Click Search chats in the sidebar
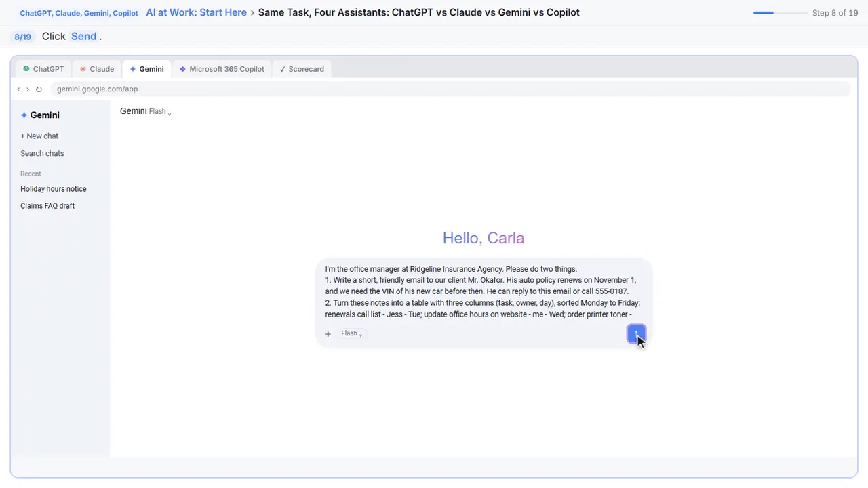868x488 pixels. coord(42,154)
